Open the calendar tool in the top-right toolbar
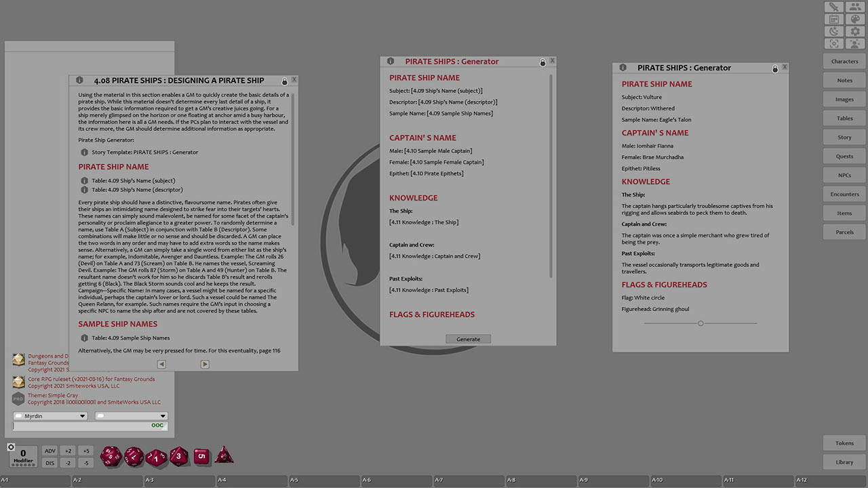868x488 pixels. (833, 18)
